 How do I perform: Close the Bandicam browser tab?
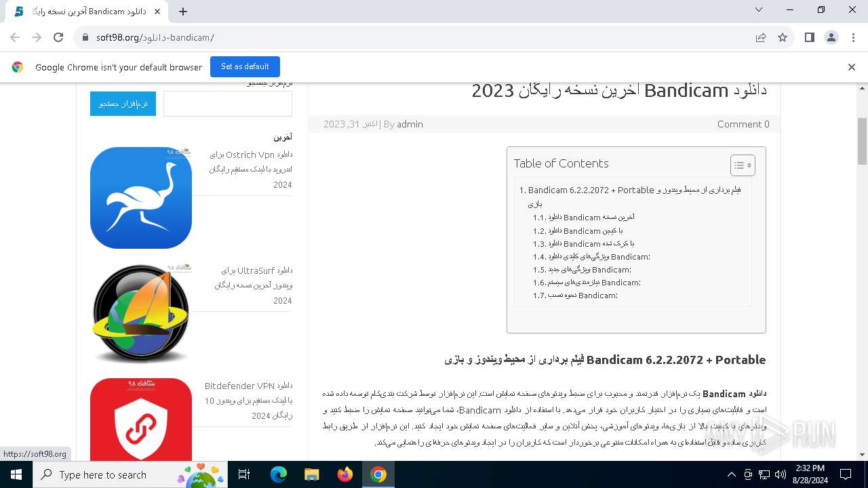(158, 11)
